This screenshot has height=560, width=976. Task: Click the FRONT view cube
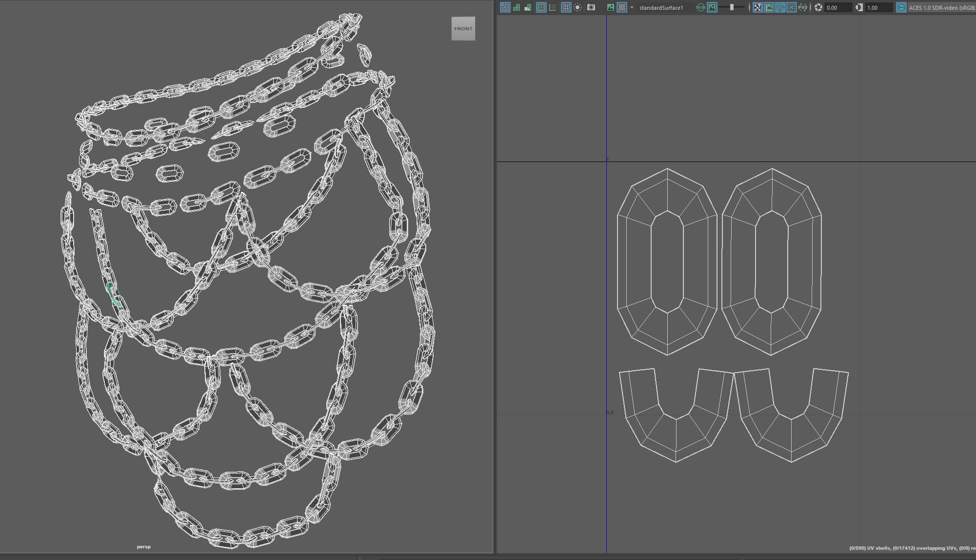tap(463, 29)
